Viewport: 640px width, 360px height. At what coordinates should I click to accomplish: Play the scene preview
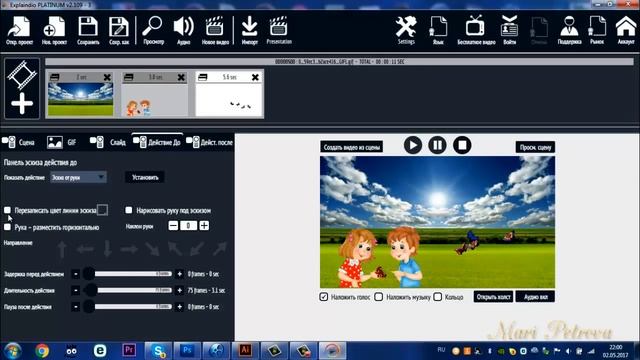(x=413, y=145)
